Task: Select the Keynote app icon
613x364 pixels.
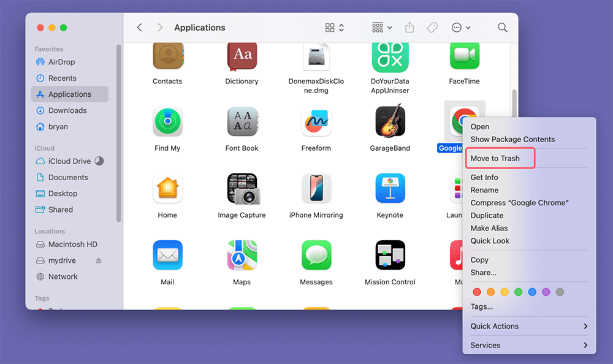Action: click(x=390, y=189)
